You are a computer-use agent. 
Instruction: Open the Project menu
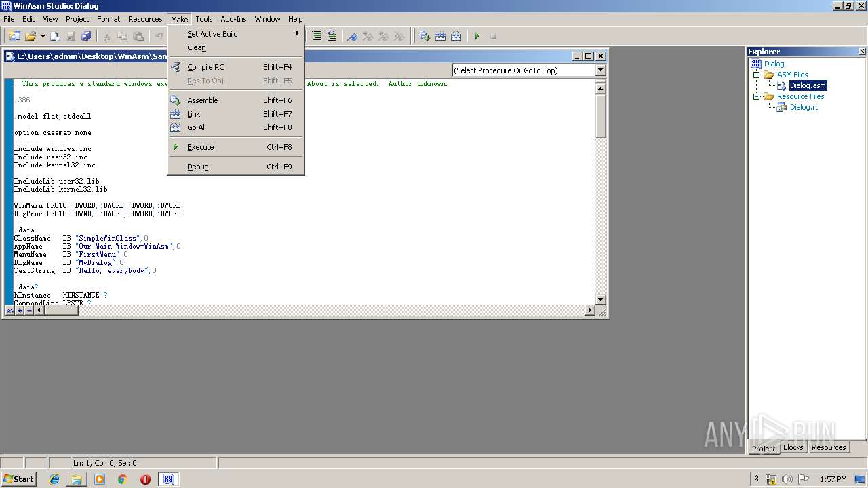coord(77,19)
